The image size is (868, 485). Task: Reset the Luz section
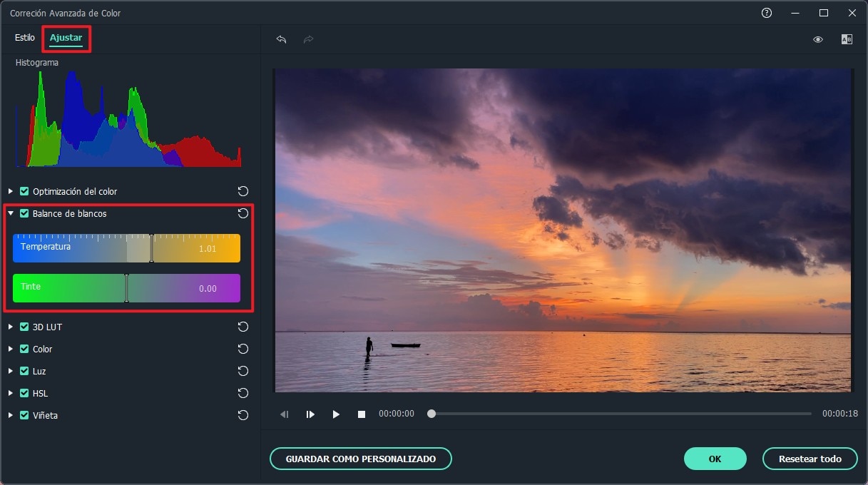click(x=243, y=371)
